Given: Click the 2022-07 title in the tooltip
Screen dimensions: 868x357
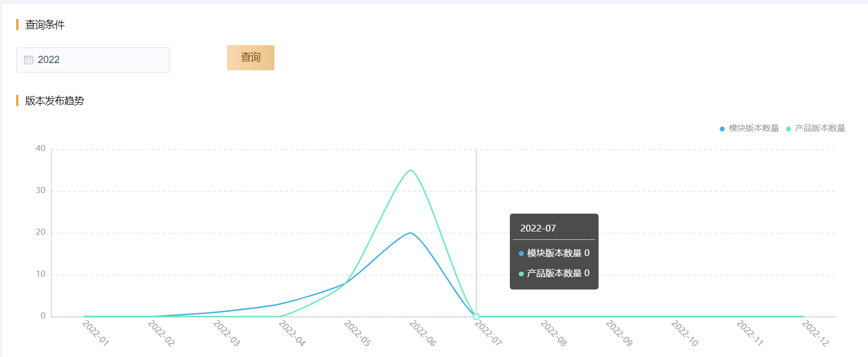Looking at the screenshot, I should click(x=538, y=228).
